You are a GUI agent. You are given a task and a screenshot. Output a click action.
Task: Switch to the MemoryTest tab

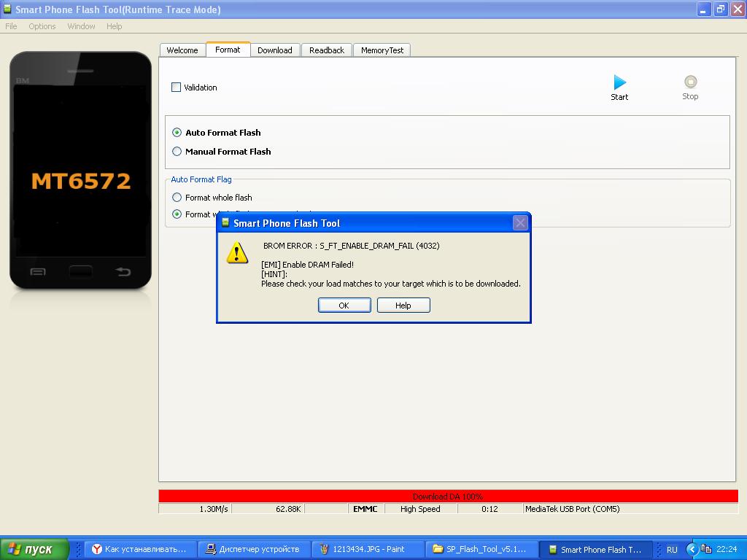point(382,50)
